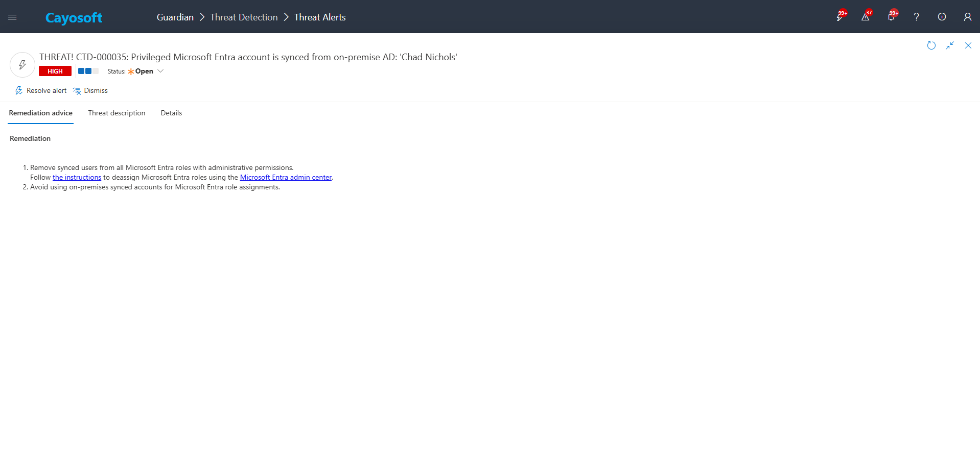This screenshot has height=464, width=980.
Task: Open the Microsoft Entra admin center link
Action: coord(286,177)
